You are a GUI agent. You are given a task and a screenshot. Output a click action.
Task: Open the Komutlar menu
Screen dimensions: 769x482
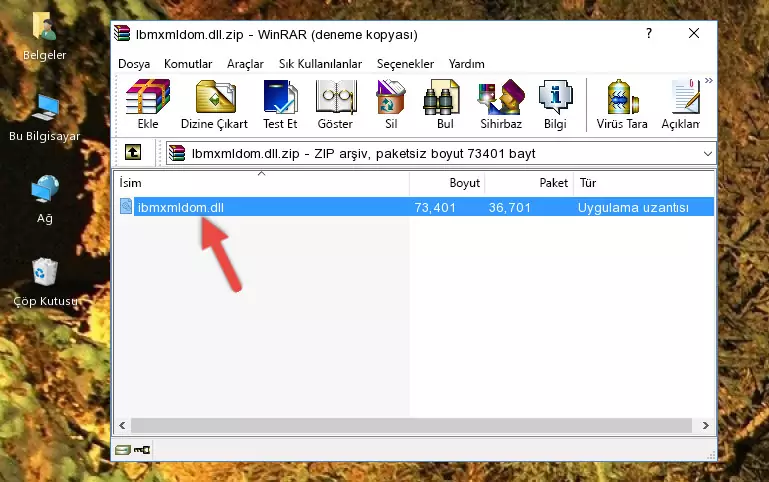(x=188, y=64)
